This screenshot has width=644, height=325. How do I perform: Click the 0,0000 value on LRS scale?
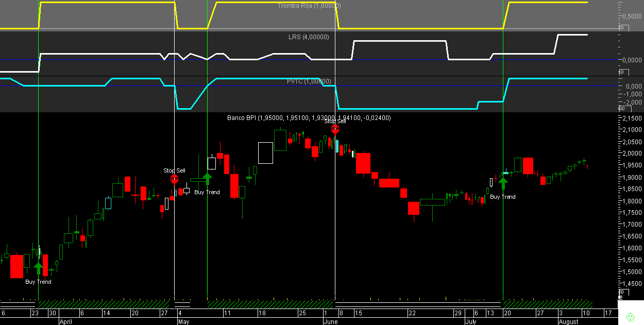coord(633,60)
